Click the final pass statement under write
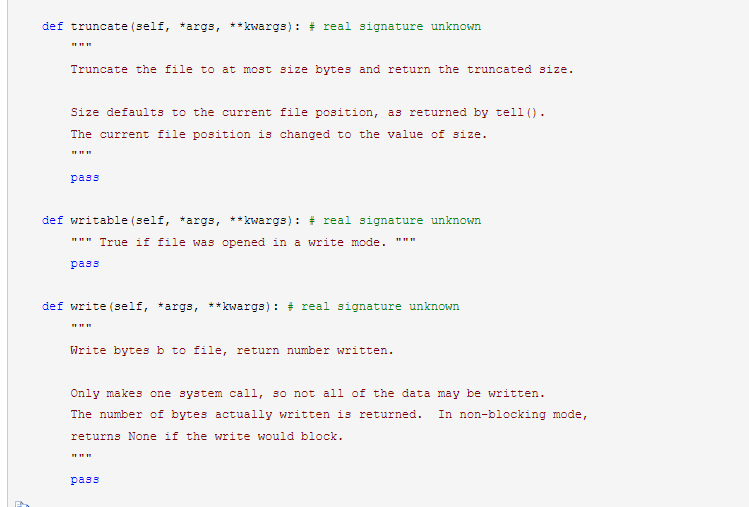This screenshot has height=507, width=749. point(85,480)
